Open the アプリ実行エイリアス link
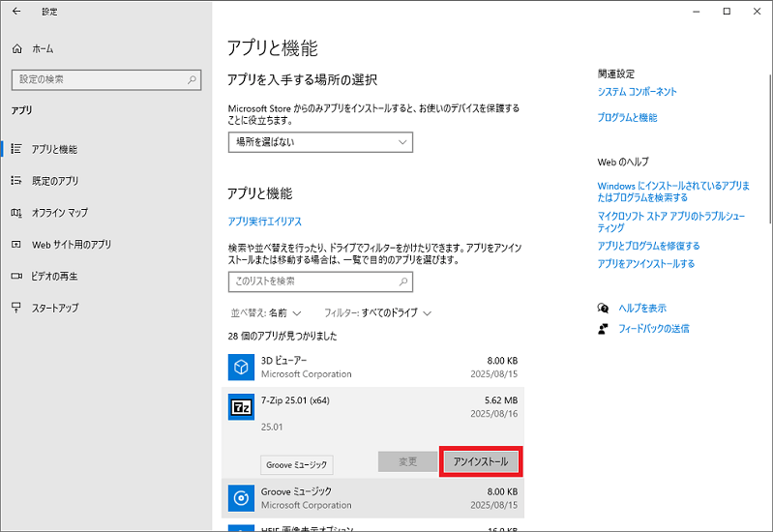This screenshot has width=773, height=532. (264, 222)
